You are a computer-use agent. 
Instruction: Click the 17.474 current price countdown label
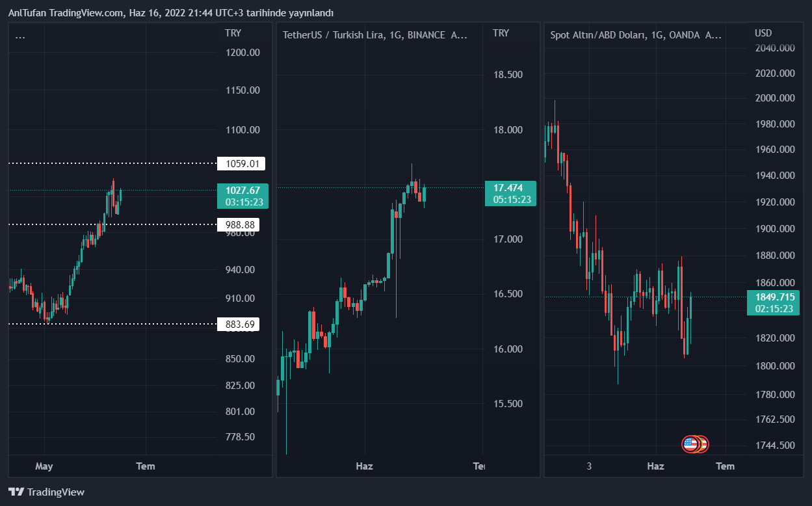click(x=510, y=193)
